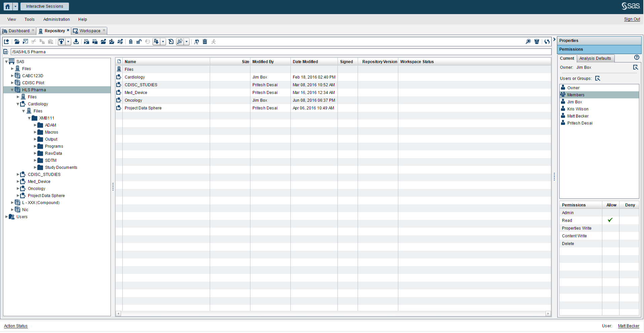Open the Action Status link

tap(15, 326)
